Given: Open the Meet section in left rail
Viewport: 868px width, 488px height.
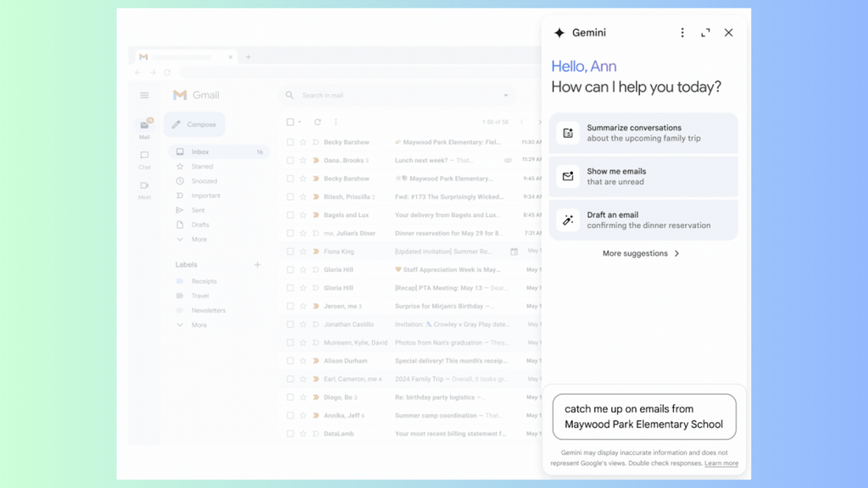Looking at the screenshot, I should click(x=144, y=190).
